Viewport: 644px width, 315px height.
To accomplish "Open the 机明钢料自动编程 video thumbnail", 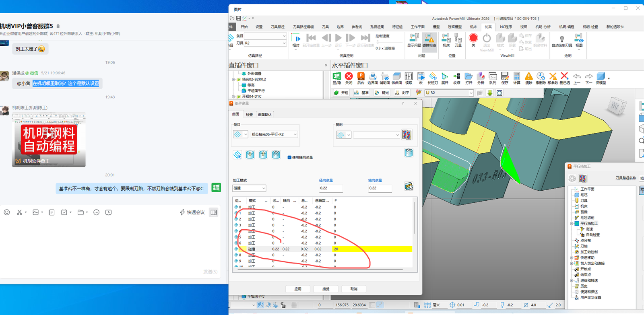I will click(x=49, y=140).
